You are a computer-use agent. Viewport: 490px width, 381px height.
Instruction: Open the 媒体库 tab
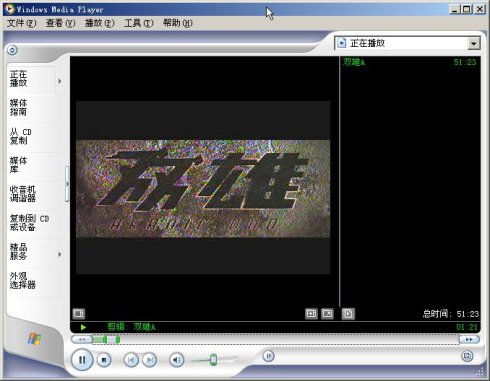(31, 165)
